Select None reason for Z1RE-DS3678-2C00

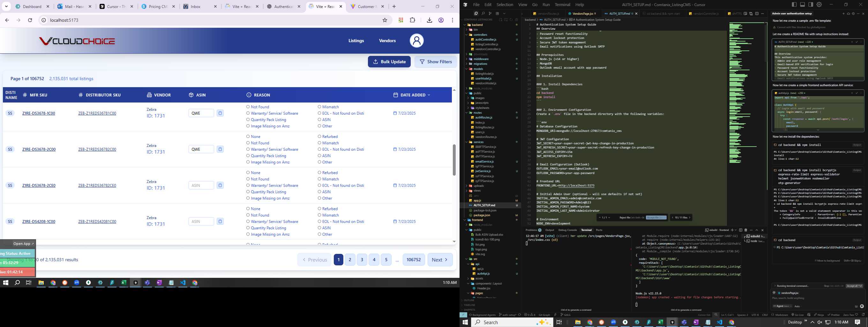click(x=248, y=137)
